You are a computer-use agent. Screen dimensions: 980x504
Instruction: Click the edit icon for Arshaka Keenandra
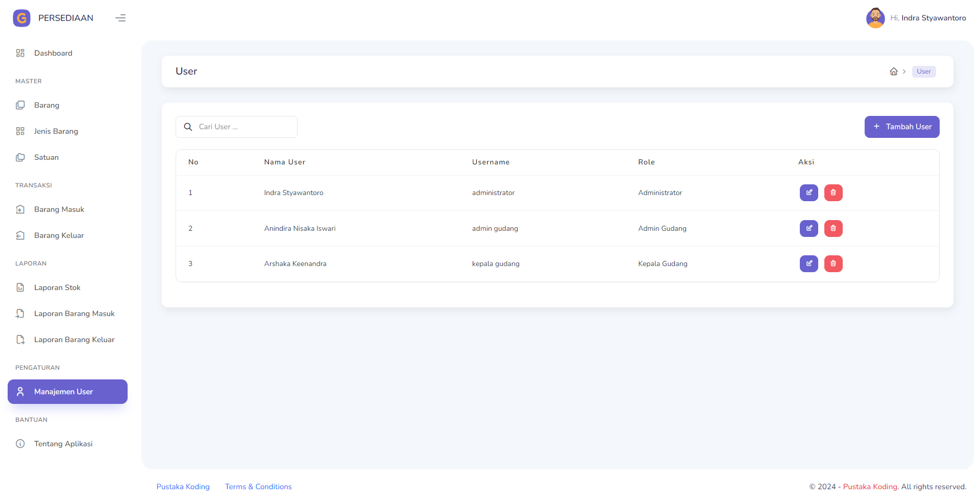coord(808,263)
